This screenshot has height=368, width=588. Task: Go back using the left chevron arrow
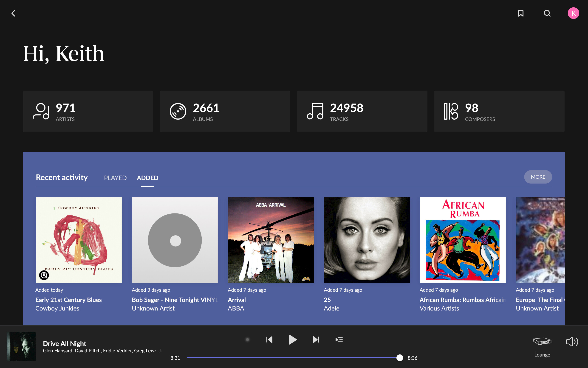[x=13, y=13]
